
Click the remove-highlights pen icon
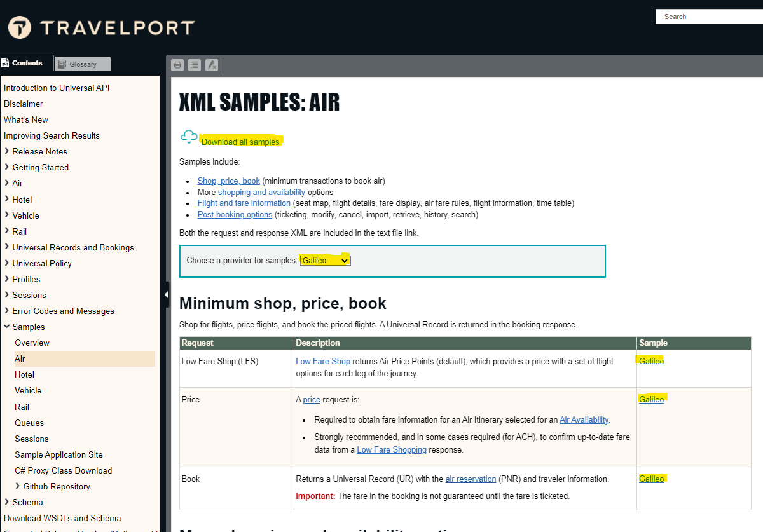pyautogui.click(x=212, y=65)
